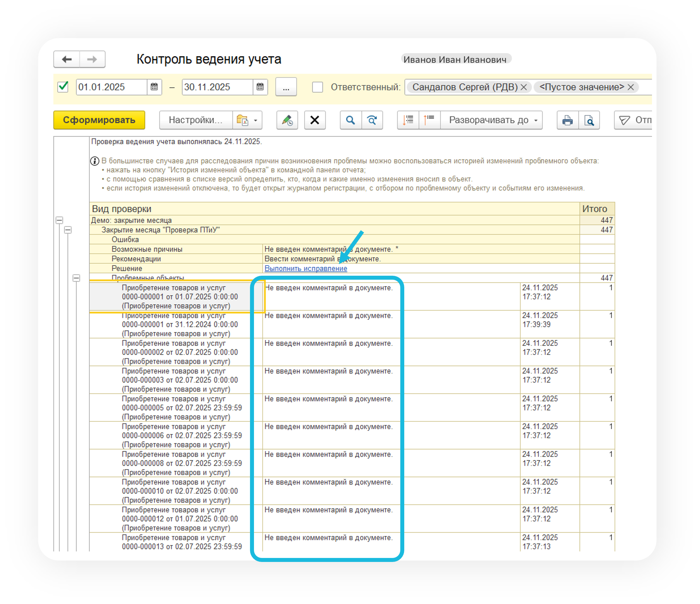The width and height of the screenshot is (700, 604).
Task: Click the find next icon
Action: tap(372, 120)
